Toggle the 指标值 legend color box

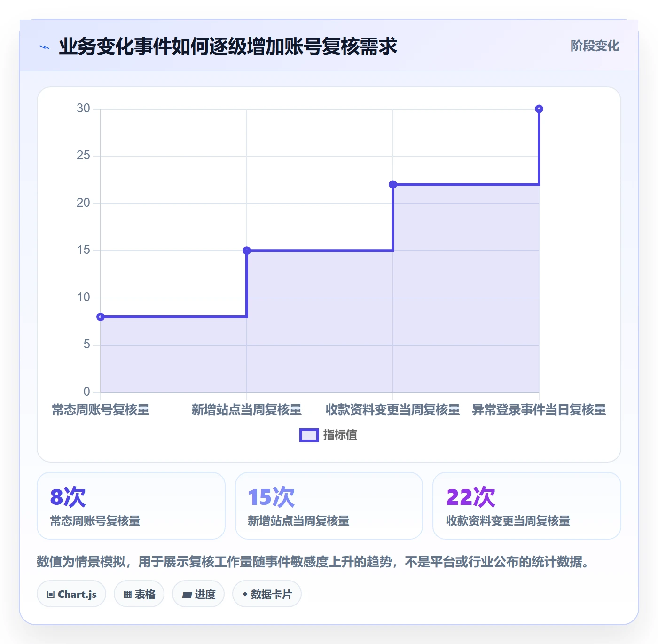coord(309,435)
